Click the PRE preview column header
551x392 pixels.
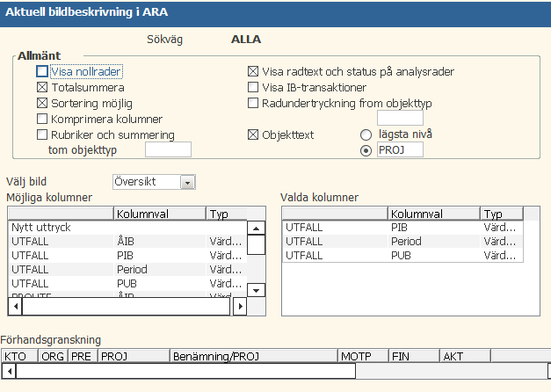coord(83,356)
